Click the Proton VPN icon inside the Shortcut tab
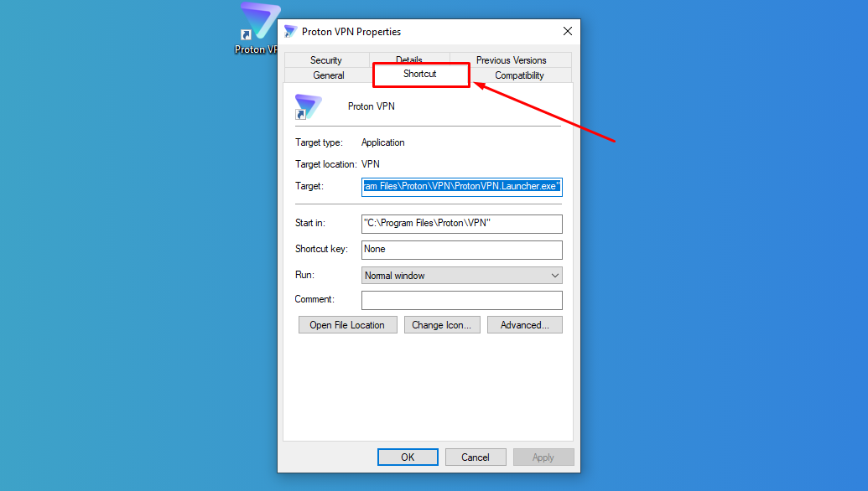The image size is (868, 491). (308, 106)
